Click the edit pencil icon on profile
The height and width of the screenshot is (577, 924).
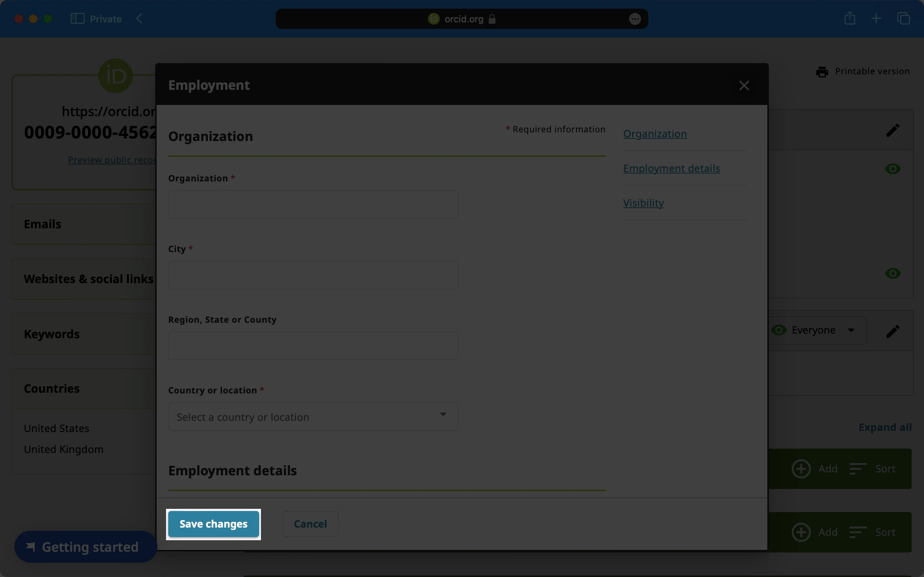tap(893, 130)
